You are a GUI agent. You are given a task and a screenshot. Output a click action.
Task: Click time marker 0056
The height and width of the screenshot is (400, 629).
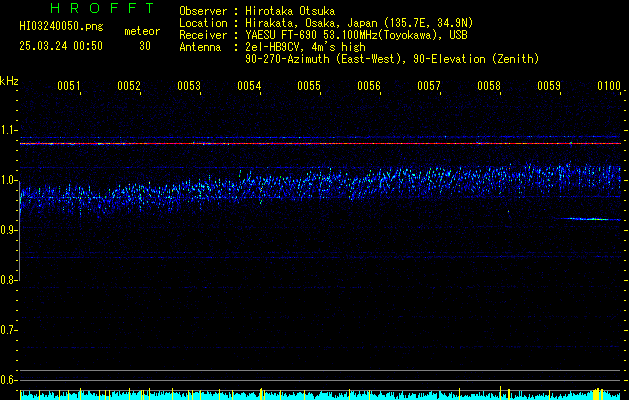click(369, 86)
